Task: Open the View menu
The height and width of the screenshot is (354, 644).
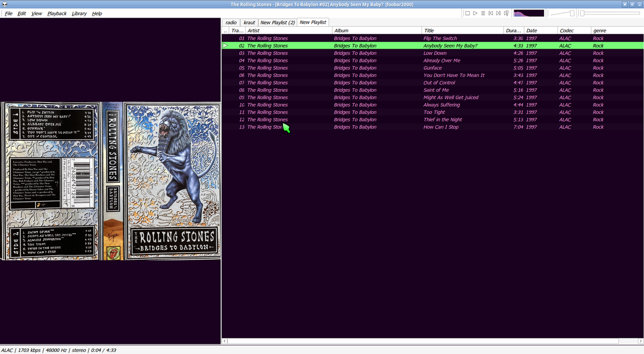Action: pyautogui.click(x=37, y=14)
